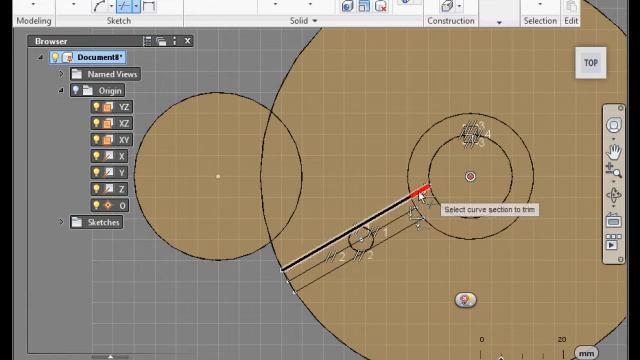The width and height of the screenshot is (640, 360).
Task: Open the Construction icon dropdown arrow
Action: (x=460, y=6)
